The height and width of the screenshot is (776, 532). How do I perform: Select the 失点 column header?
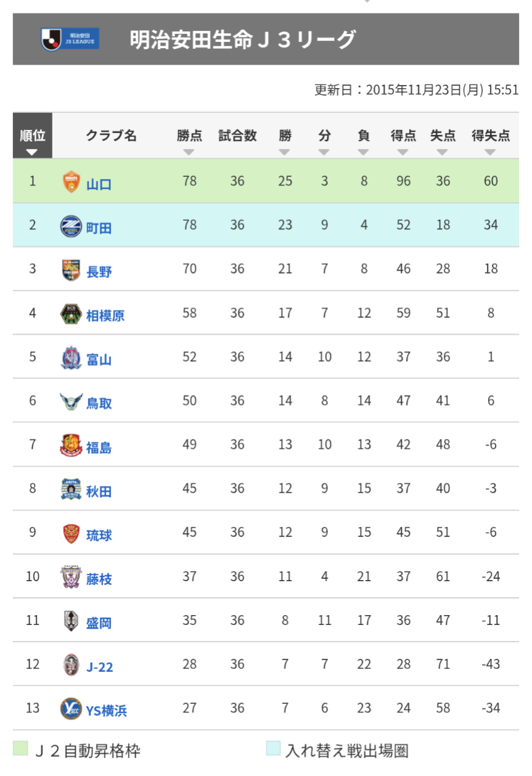click(x=443, y=136)
